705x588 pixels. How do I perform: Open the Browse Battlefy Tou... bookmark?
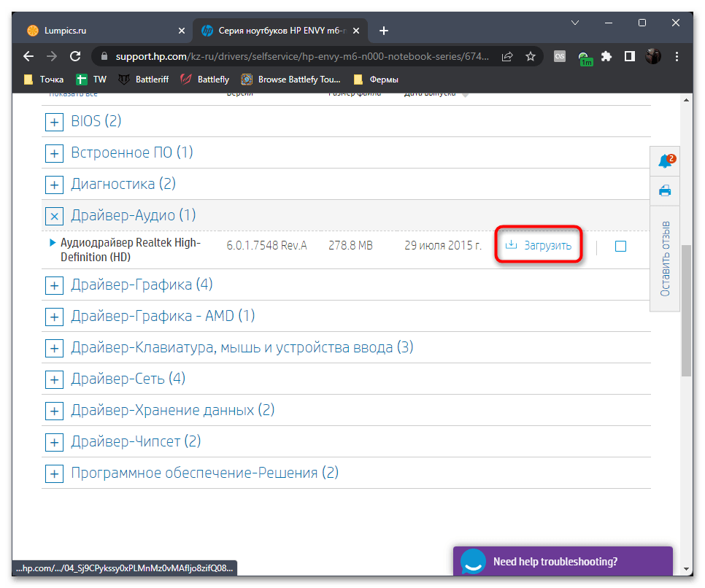pyautogui.click(x=291, y=80)
